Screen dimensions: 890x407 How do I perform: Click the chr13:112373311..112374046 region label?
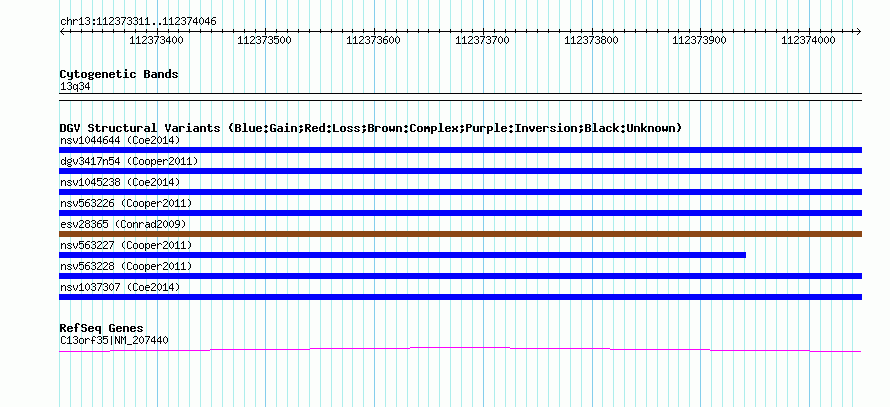[x=138, y=22]
